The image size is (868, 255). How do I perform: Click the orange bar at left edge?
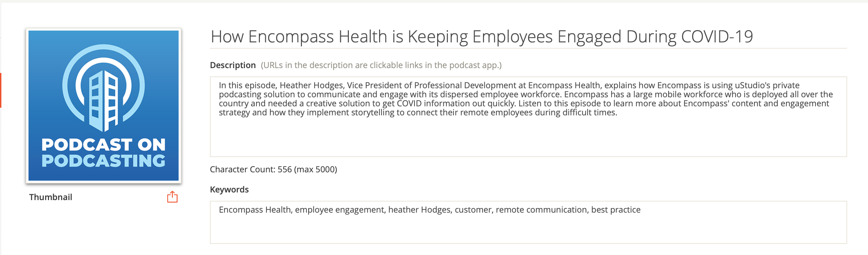click(1, 90)
